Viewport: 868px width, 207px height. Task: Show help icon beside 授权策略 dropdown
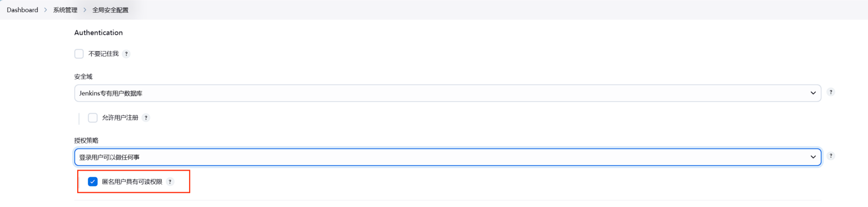tap(831, 156)
